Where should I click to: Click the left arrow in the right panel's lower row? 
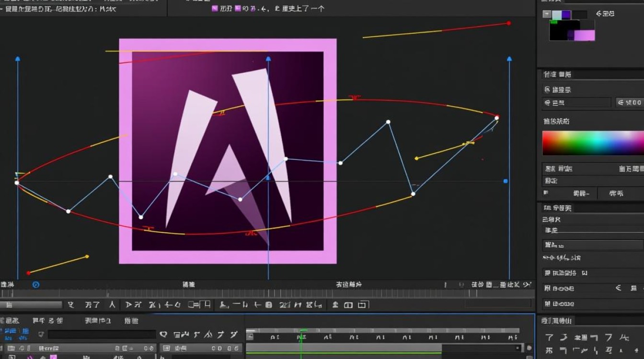[618, 288]
